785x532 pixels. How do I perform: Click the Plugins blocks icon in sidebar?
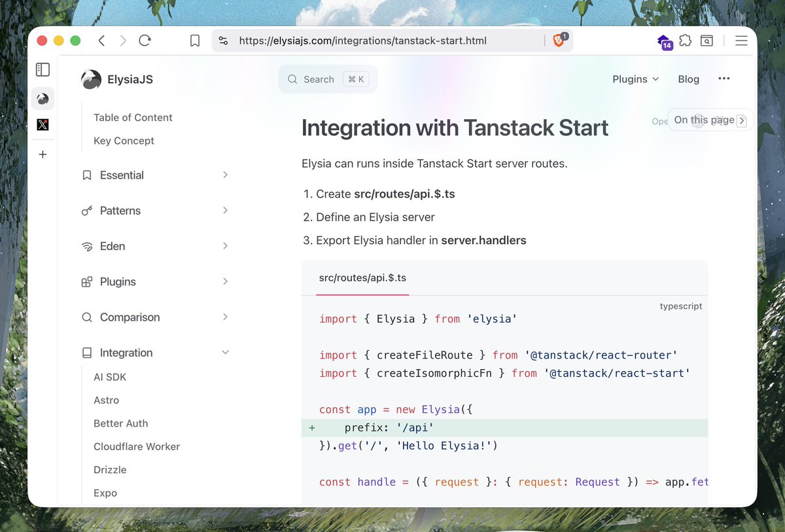(87, 282)
